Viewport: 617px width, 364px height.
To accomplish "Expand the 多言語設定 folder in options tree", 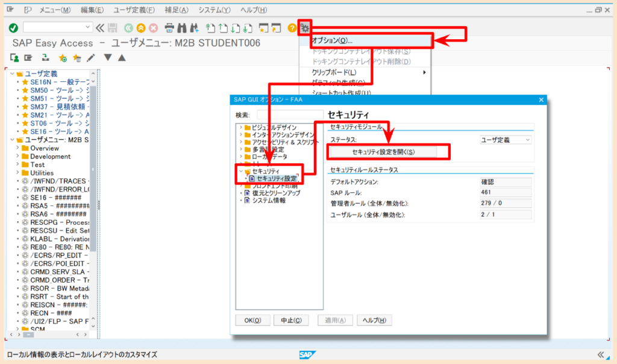I will tap(241, 149).
